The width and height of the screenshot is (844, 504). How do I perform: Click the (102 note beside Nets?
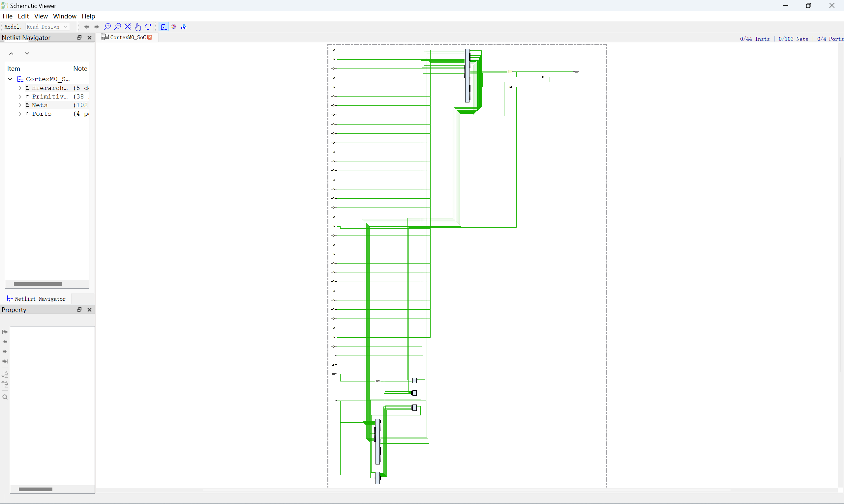80,105
